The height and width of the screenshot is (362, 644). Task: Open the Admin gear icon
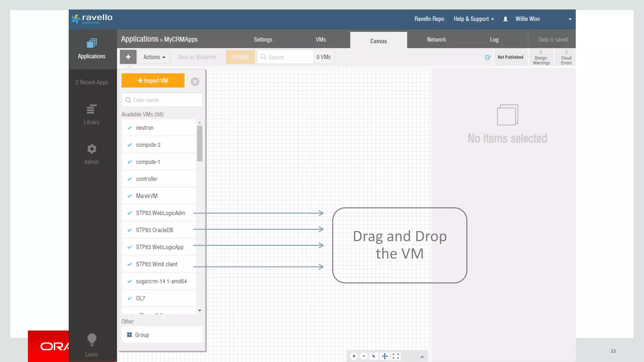(92, 149)
